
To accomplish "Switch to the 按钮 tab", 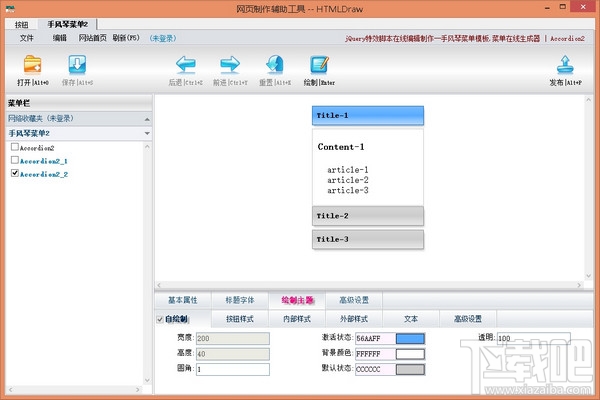I will pos(21,24).
